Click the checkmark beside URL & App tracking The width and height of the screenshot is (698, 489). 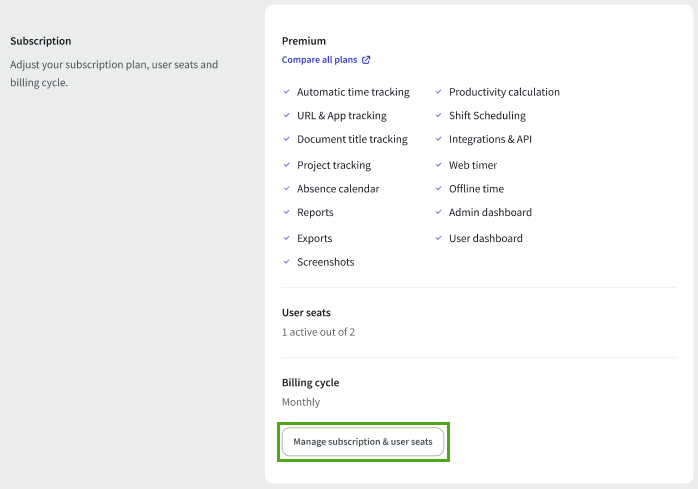(287, 115)
